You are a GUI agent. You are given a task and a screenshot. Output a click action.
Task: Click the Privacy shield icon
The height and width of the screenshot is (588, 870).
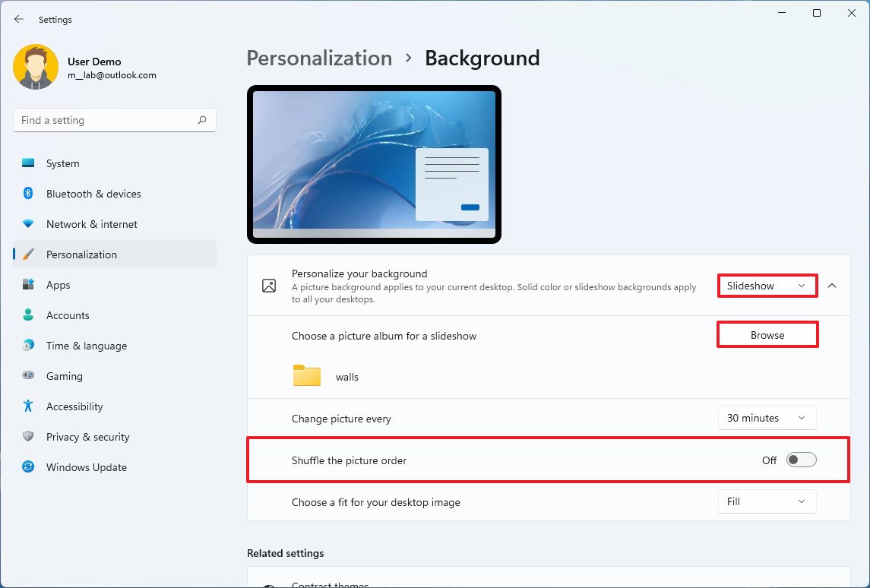tap(28, 437)
